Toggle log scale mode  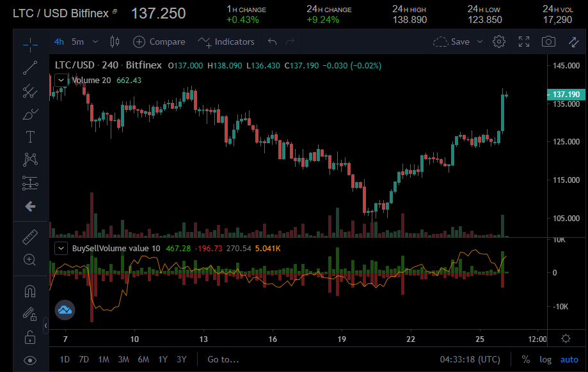point(545,360)
